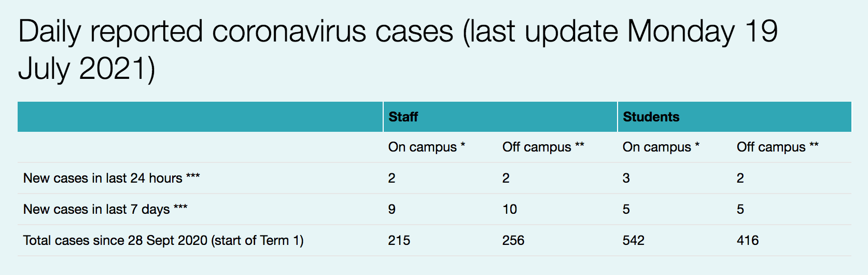Click the staff off-campus total 256
868x275 pixels.
(513, 241)
